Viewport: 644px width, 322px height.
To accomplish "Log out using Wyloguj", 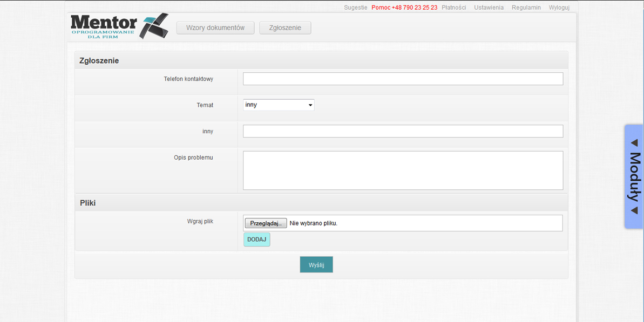I will click(x=559, y=8).
